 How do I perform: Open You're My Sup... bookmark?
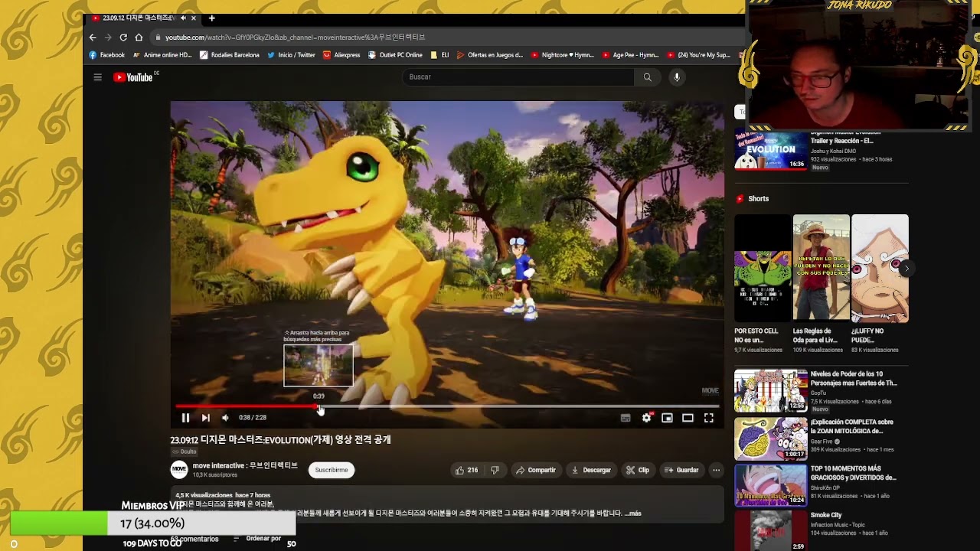pos(699,55)
